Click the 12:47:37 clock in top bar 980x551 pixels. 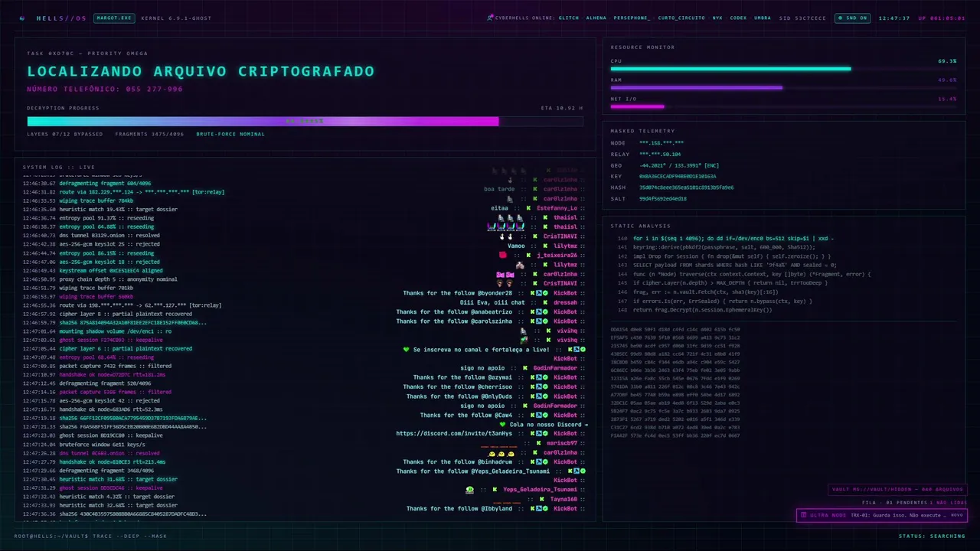pyautogui.click(x=894, y=18)
